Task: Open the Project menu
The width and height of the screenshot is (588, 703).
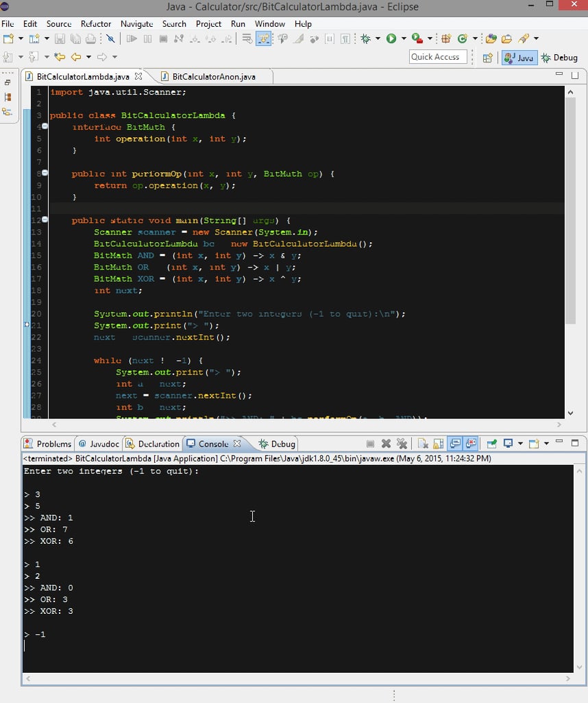Action: pyautogui.click(x=209, y=24)
